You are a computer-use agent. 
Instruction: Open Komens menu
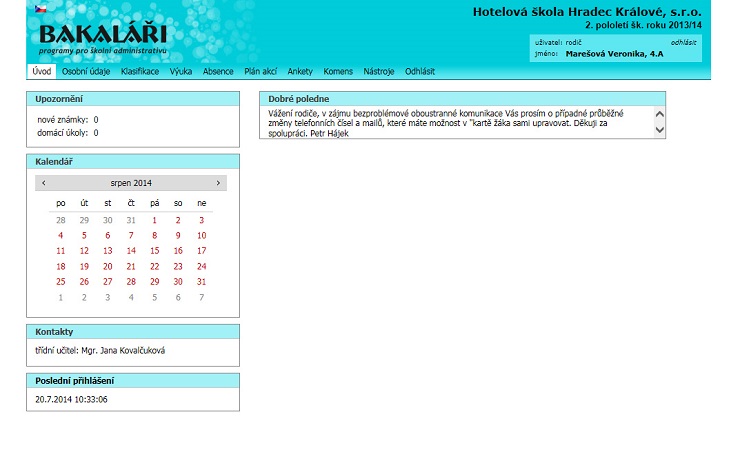pos(338,71)
